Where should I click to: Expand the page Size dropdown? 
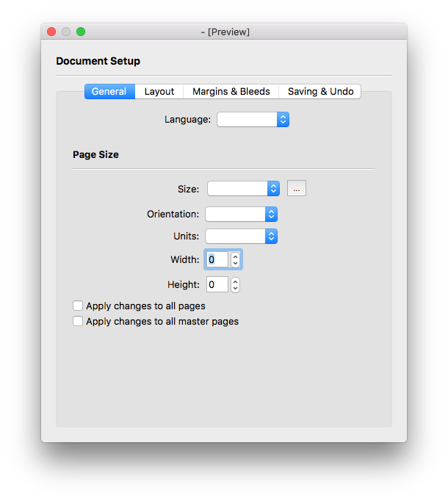click(x=243, y=189)
